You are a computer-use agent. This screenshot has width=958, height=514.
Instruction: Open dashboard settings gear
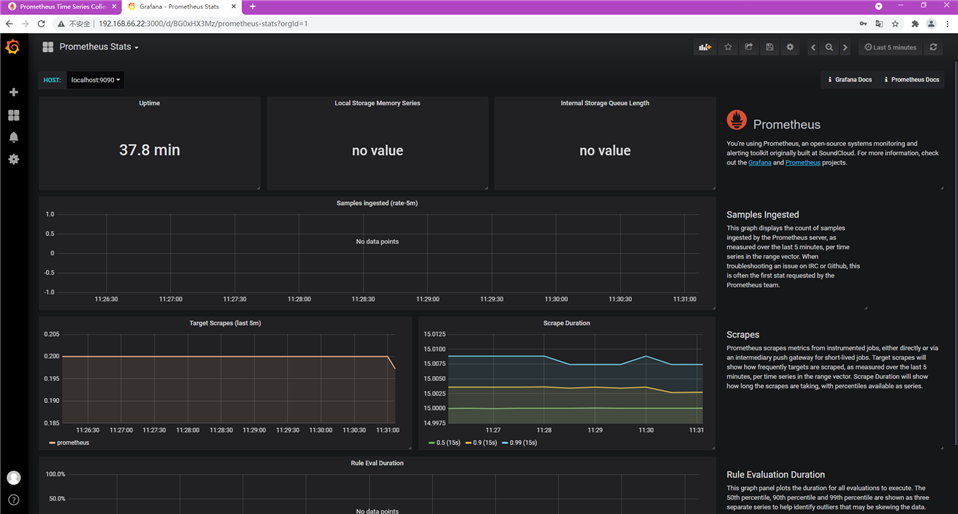tap(790, 47)
